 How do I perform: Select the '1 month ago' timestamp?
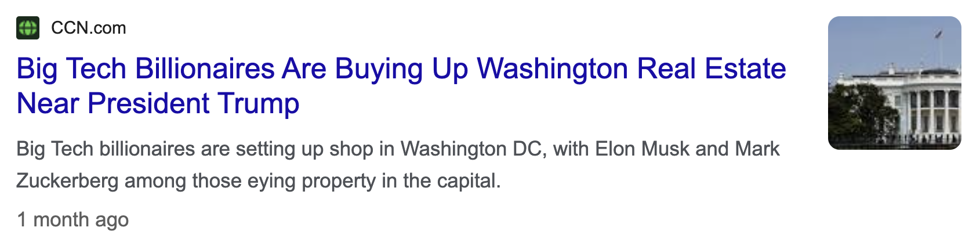(x=73, y=220)
